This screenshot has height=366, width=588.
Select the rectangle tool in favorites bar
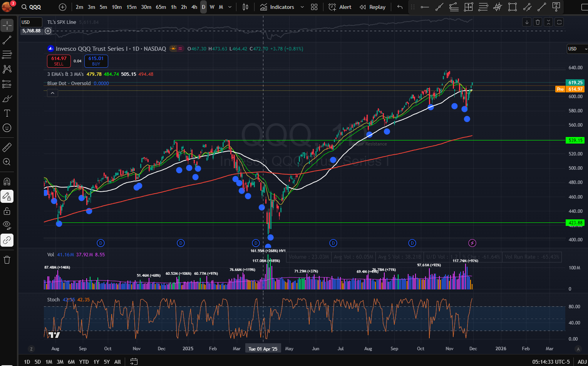[x=513, y=7]
